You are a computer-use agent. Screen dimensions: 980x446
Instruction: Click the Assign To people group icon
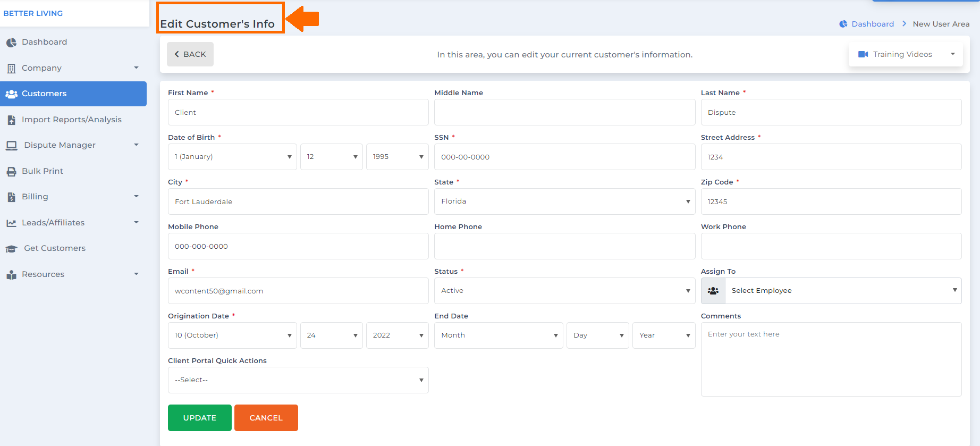713,291
